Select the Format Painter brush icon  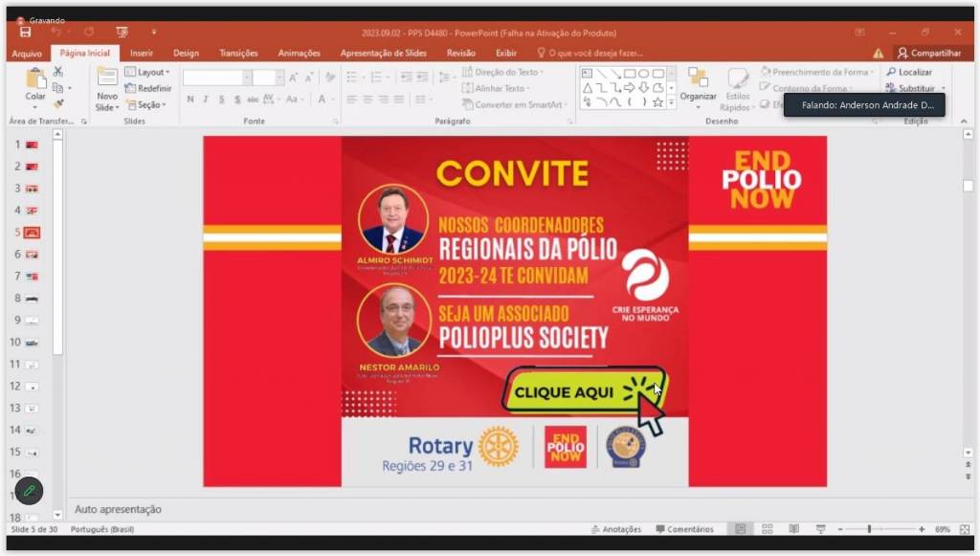coord(58,103)
